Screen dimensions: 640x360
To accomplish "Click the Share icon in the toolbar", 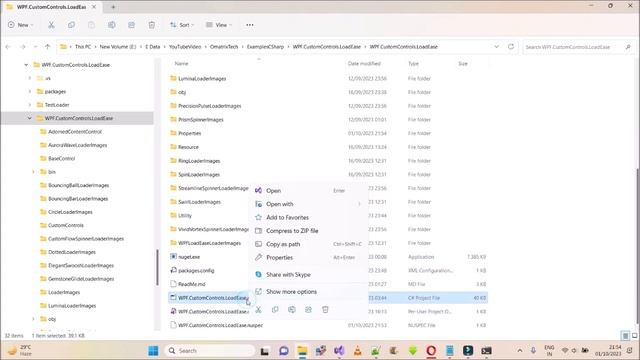I will tap(131, 25).
